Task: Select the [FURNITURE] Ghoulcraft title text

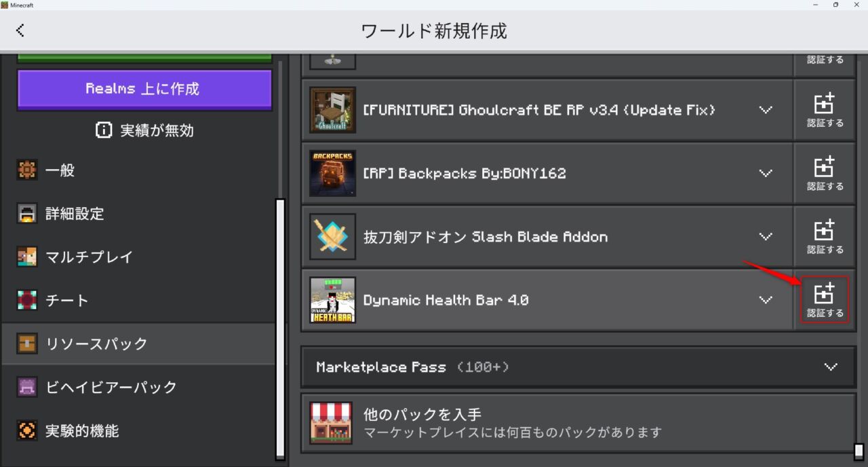Action: pos(539,110)
